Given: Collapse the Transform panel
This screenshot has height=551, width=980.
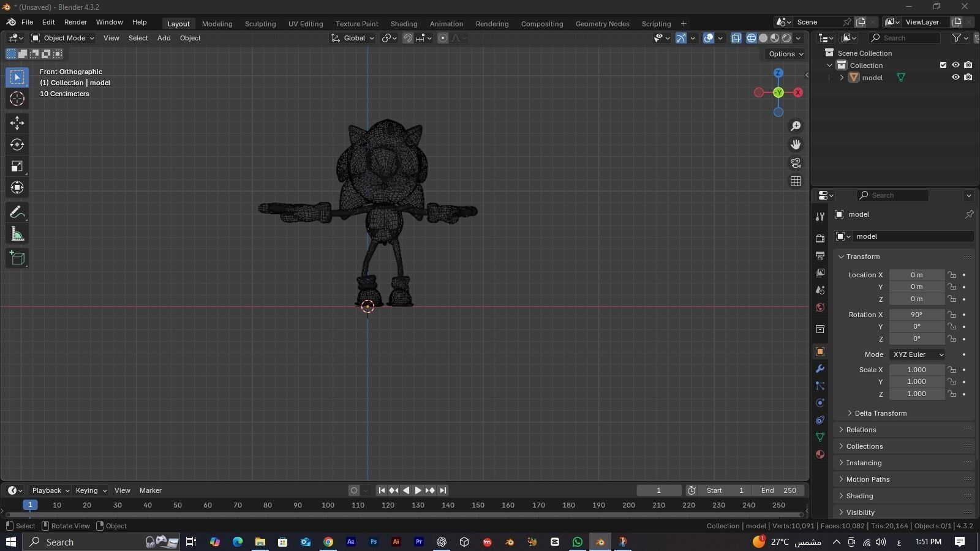Looking at the screenshot, I should point(863,257).
